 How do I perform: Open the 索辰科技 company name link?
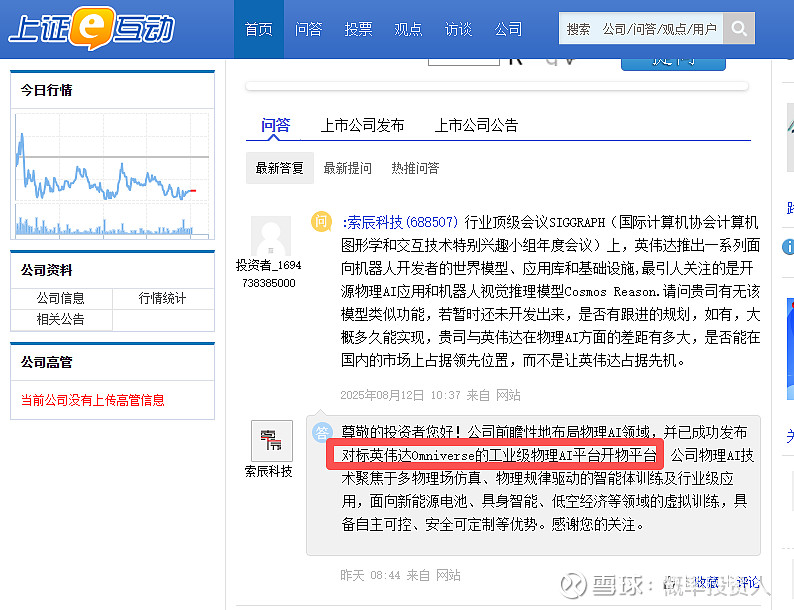268,471
